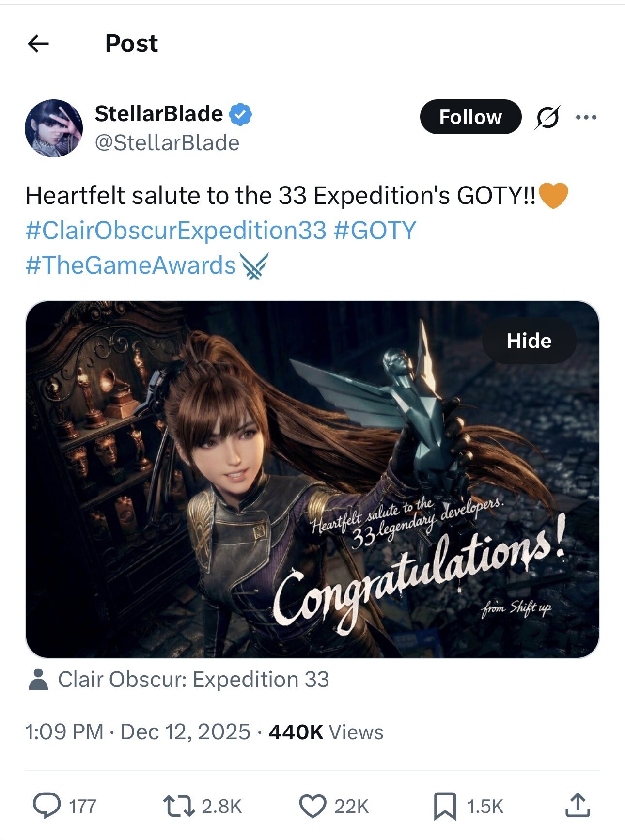Open tagged account Clair Obscur: Expedition 33
625x840 pixels.
tap(193, 679)
